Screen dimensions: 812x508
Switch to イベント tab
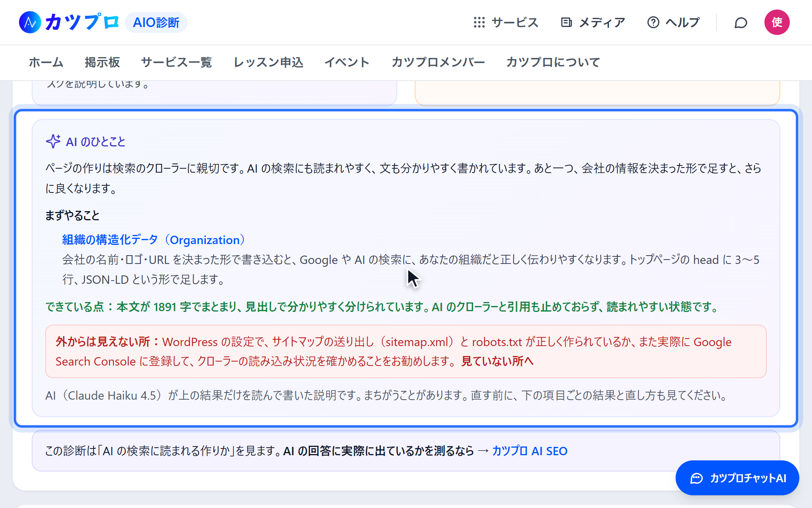click(x=347, y=62)
